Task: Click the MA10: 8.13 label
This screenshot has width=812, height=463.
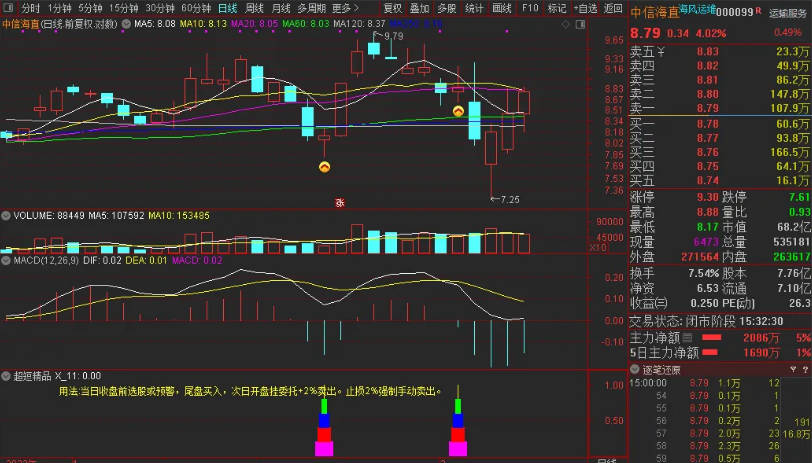Action: tap(203, 24)
